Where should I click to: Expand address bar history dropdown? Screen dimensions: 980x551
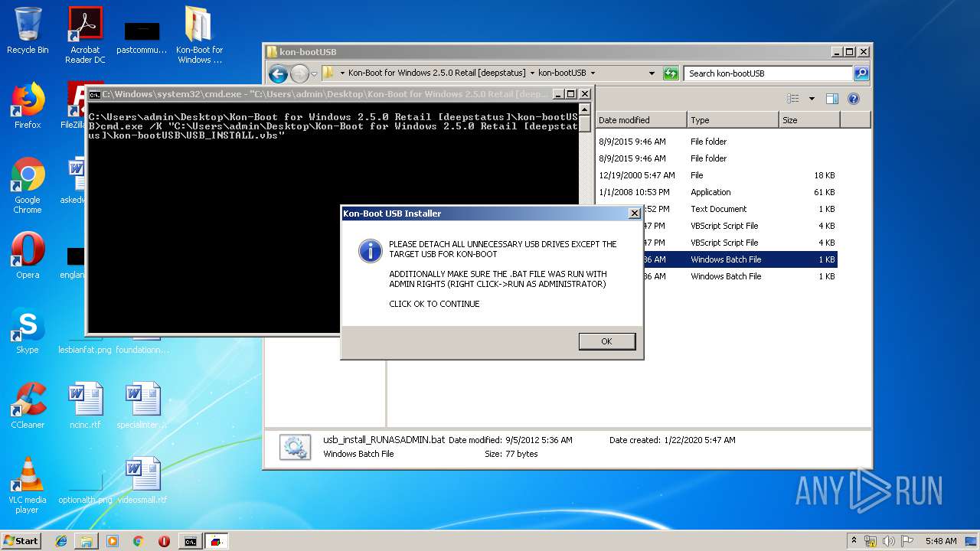pyautogui.click(x=652, y=73)
